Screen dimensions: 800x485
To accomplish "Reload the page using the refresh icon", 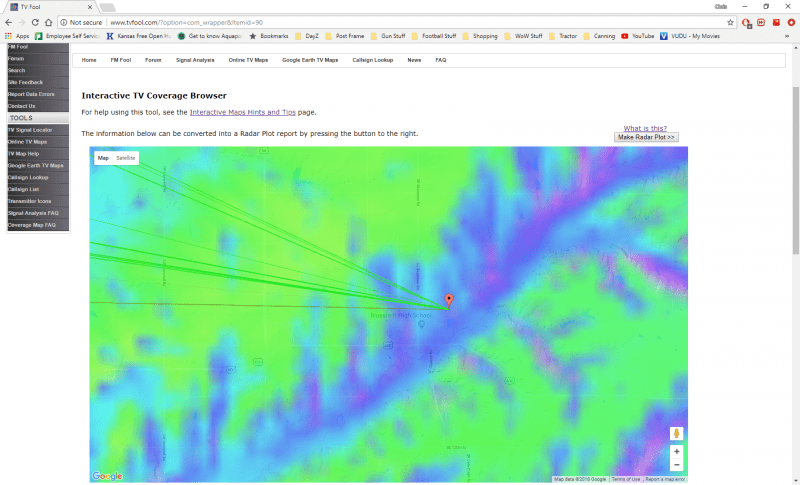I will point(49,21).
